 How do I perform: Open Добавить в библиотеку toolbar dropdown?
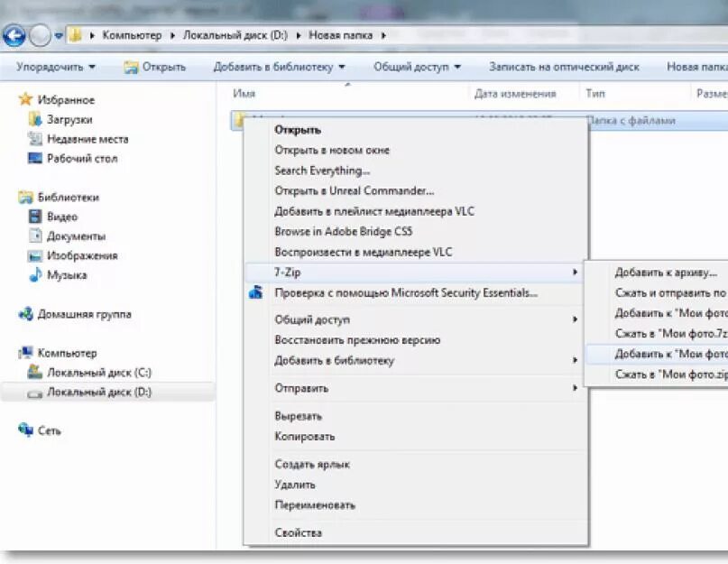279,67
